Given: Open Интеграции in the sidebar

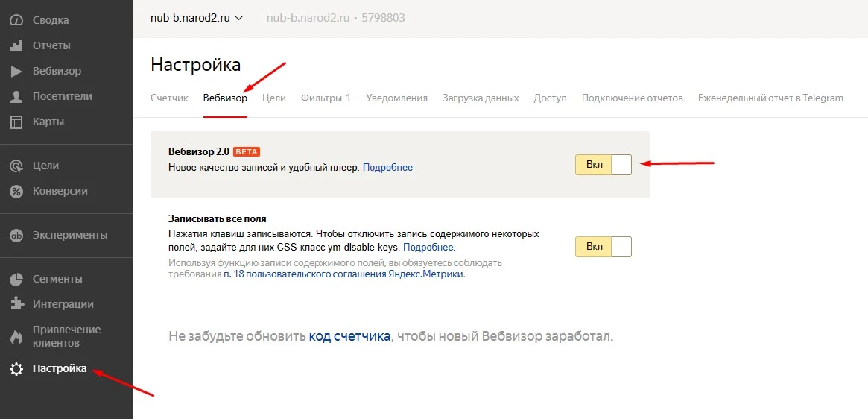Looking at the screenshot, I should 63,304.
